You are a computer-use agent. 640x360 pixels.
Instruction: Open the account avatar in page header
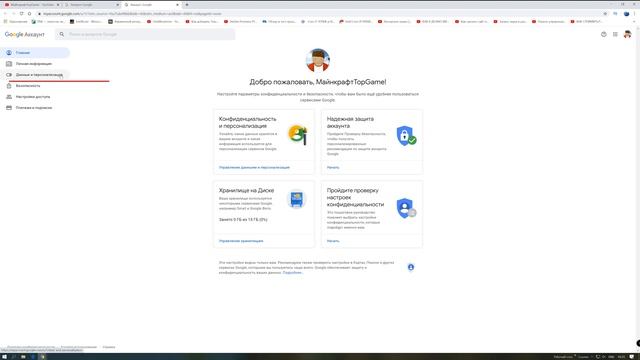(x=627, y=34)
